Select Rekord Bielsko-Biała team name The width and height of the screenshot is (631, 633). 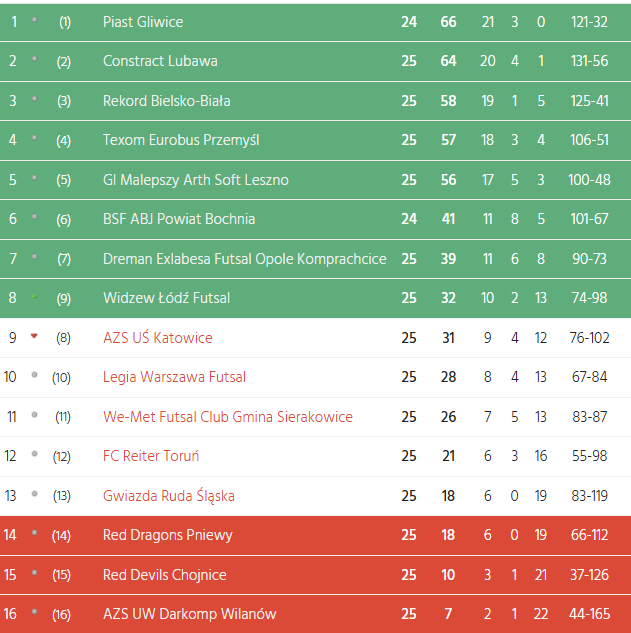[167, 101]
